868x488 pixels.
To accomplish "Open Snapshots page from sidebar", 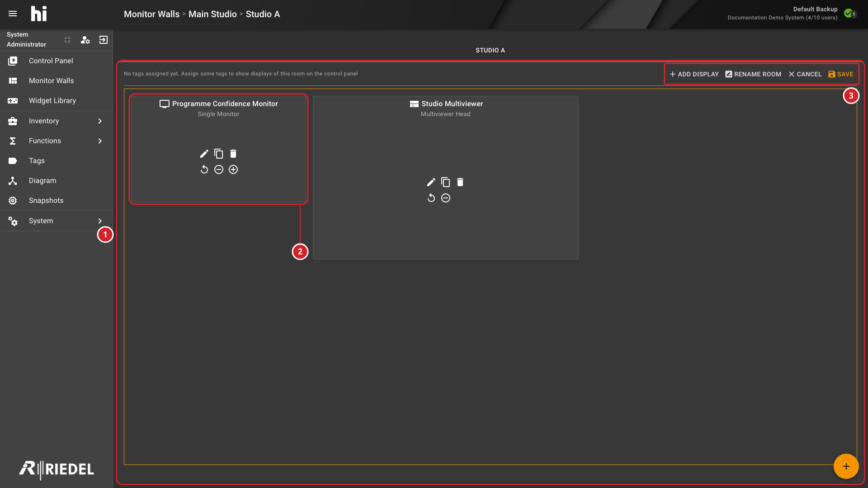I will (56, 201).
